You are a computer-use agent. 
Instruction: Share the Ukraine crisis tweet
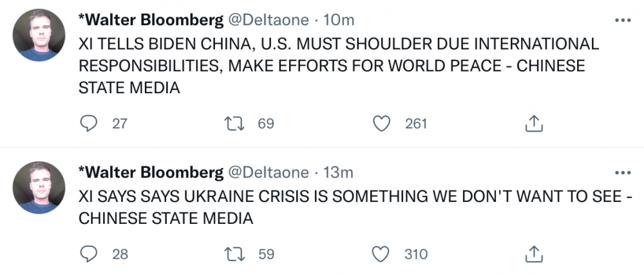535,254
